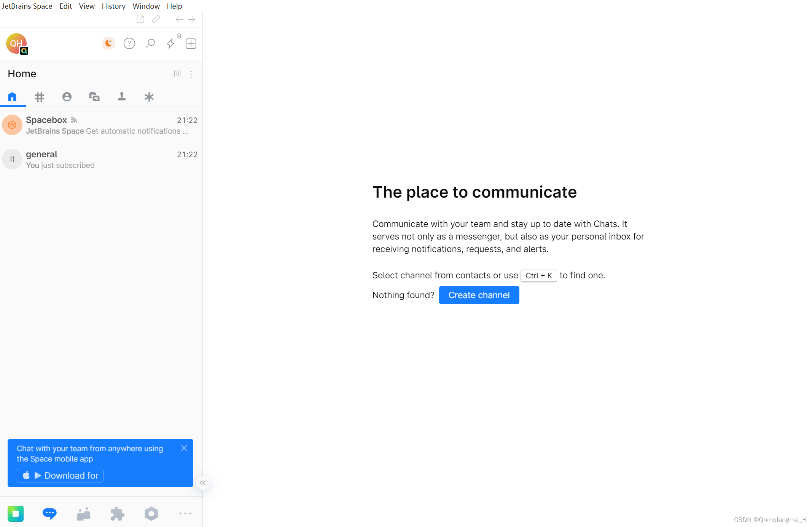Collapse the sidebar with double chevron
This screenshot has height=527, width=812.
[x=202, y=483]
